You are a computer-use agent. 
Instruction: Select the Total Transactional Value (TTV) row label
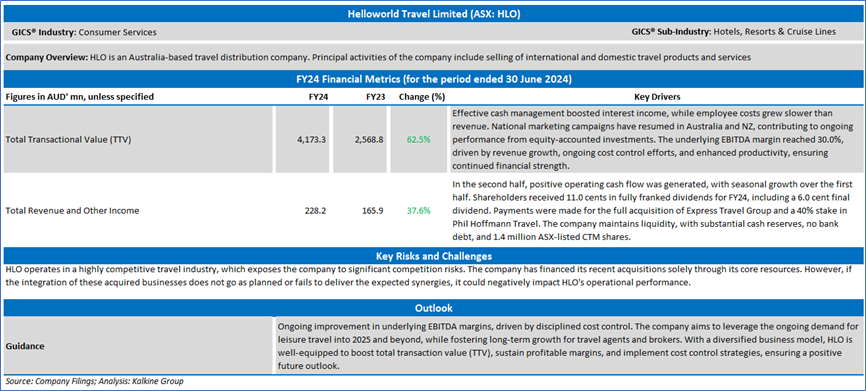tap(69, 140)
